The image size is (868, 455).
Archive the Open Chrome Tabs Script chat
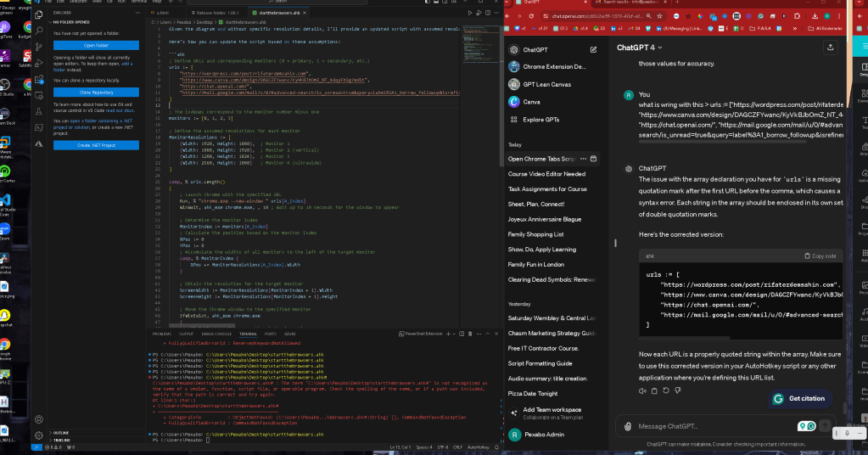point(593,159)
